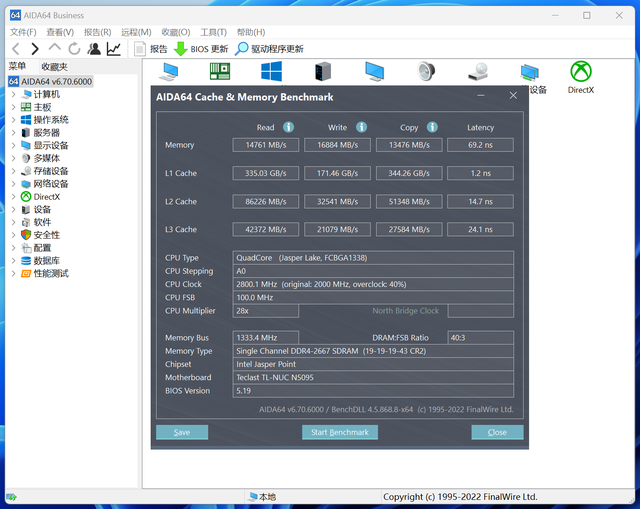640x509 pixels.
Task: Open the 工具(T) menu
Action: pyautogui.click(x=213, y=32)
